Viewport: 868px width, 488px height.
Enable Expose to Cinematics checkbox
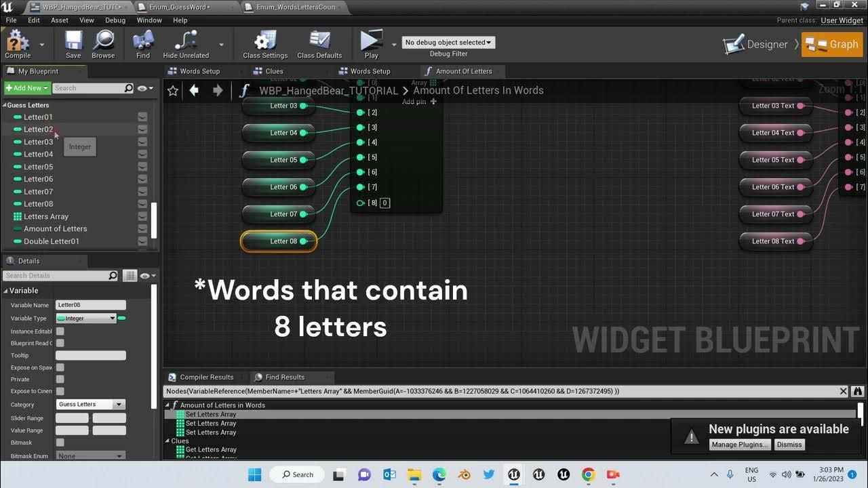(x=60, y=391)
